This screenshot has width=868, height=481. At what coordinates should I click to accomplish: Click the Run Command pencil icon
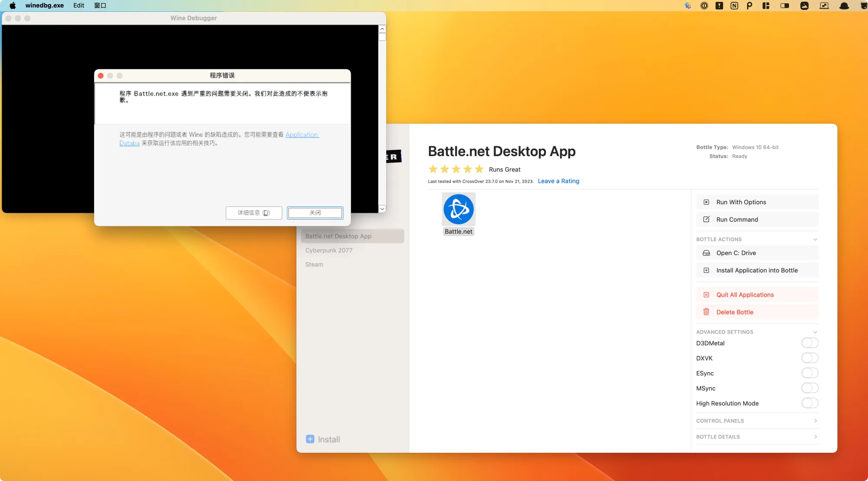pyautogui.click(x=706, y=219)
